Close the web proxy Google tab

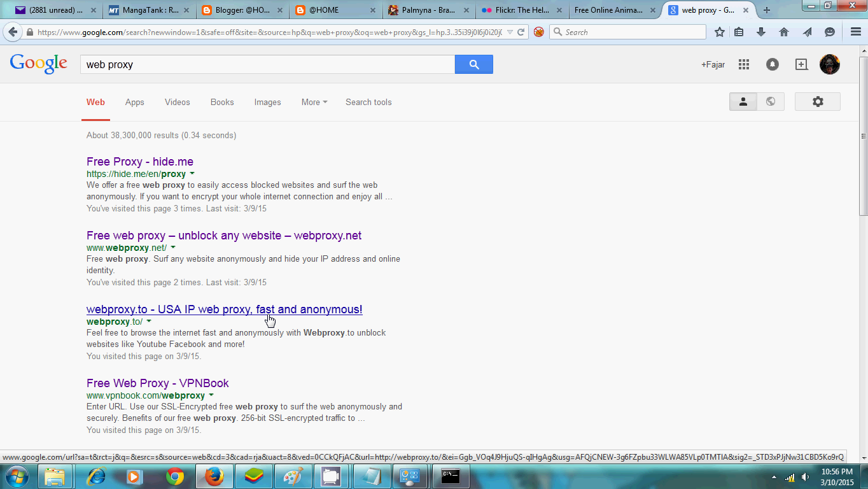tap(746, 10)
